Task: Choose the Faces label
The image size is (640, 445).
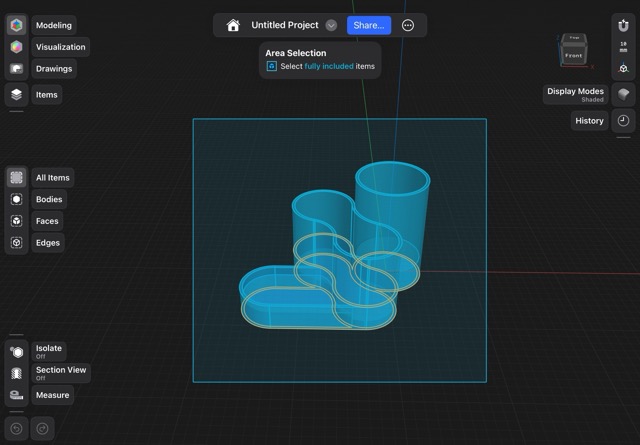Action: pos(47,221)
